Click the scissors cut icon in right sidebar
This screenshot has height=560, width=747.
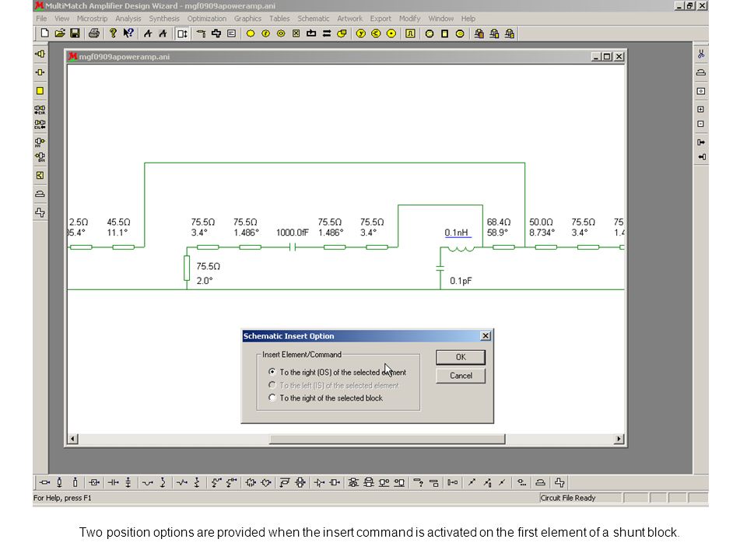[x=701, y=54]
